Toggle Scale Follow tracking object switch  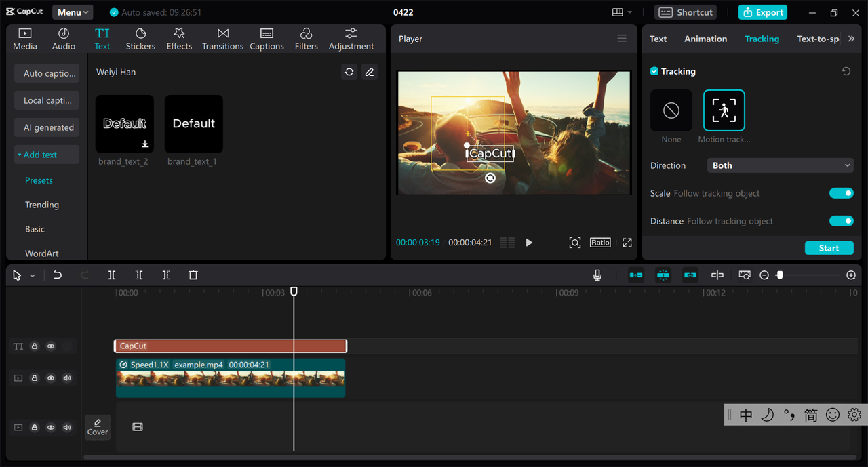842,193
